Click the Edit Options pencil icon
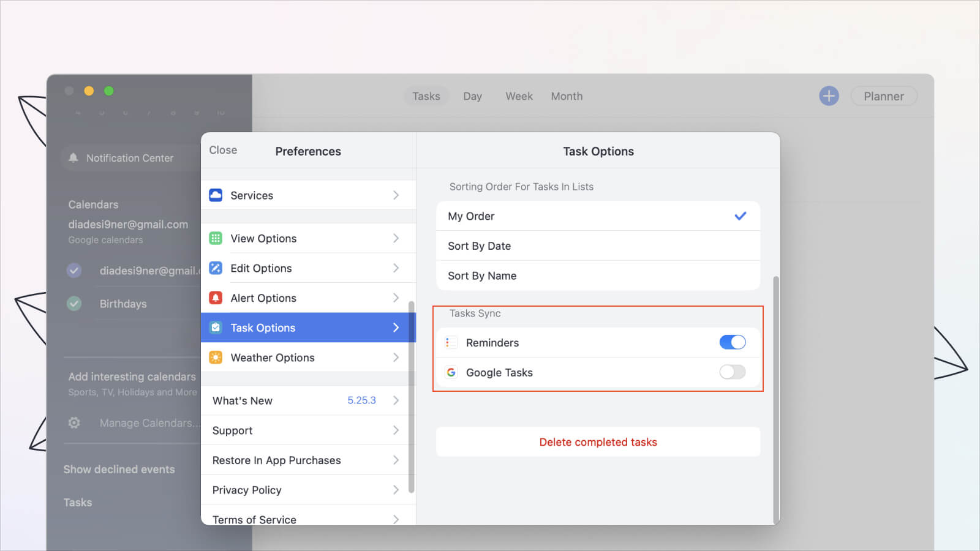This screenshot has height=551, width=980. [x=216, y=268]
